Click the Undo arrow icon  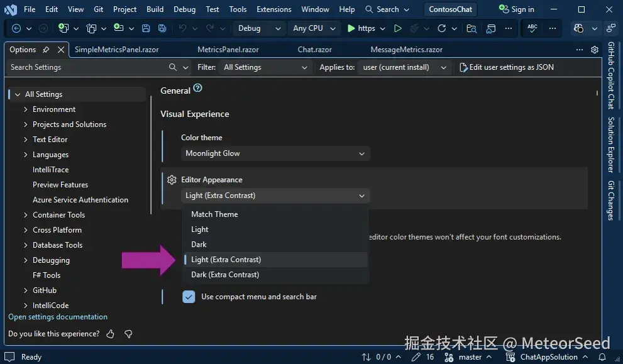[x=182, y=28]
